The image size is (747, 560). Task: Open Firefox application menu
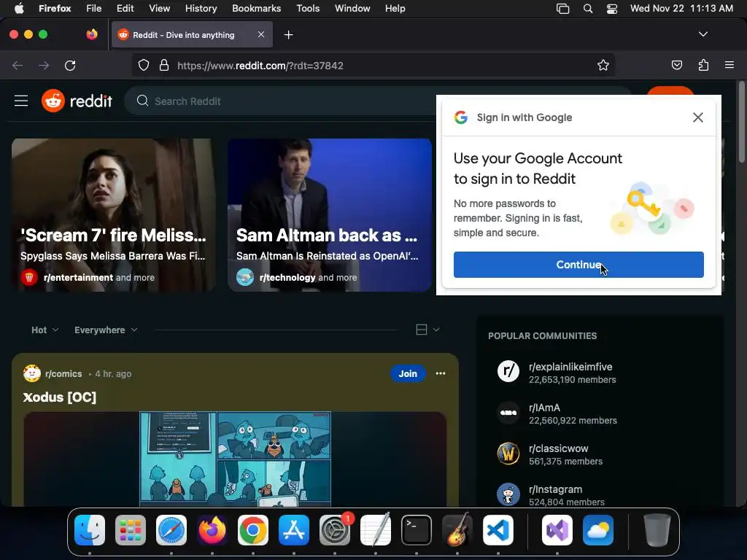[729, 65]
